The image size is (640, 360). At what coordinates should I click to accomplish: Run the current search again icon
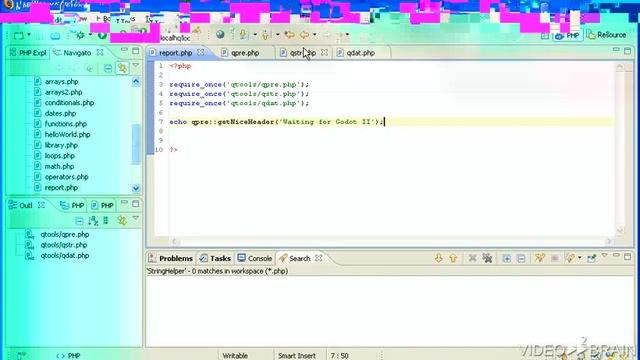pyautogui.click(x=540, y=258)
